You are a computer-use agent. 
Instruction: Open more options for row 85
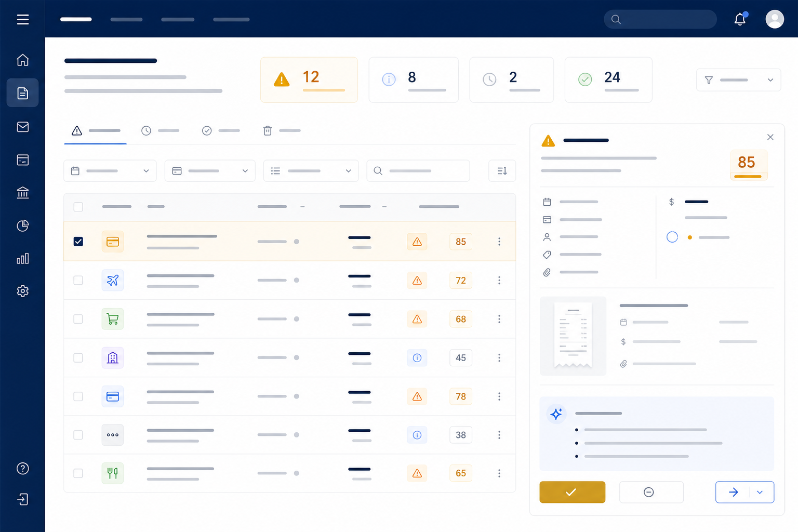click(499, 242)
